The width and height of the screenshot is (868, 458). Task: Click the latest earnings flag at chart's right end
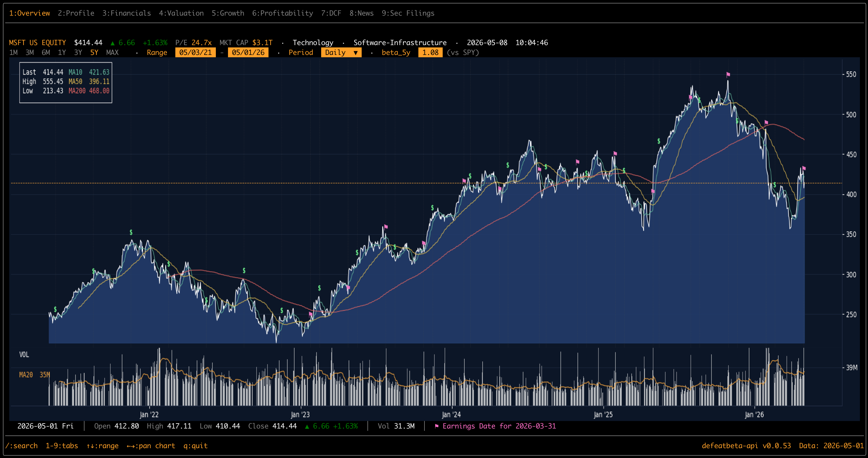[x=804, y=168]
